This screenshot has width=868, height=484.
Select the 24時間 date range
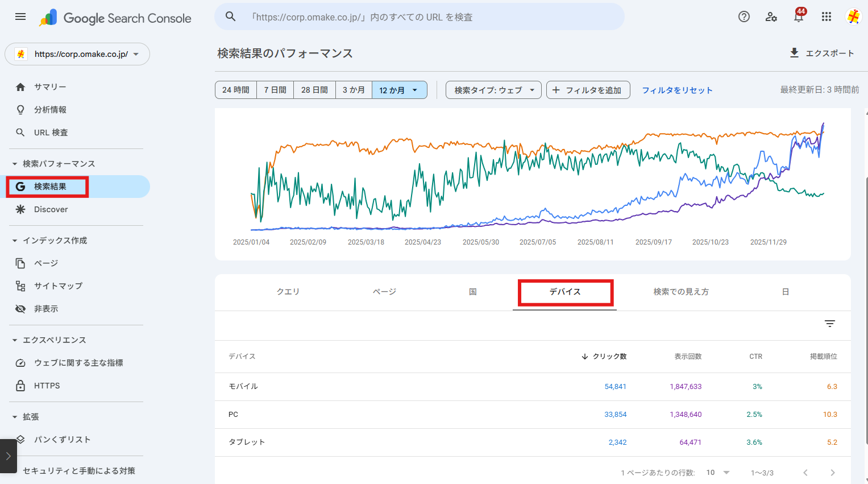236,90
